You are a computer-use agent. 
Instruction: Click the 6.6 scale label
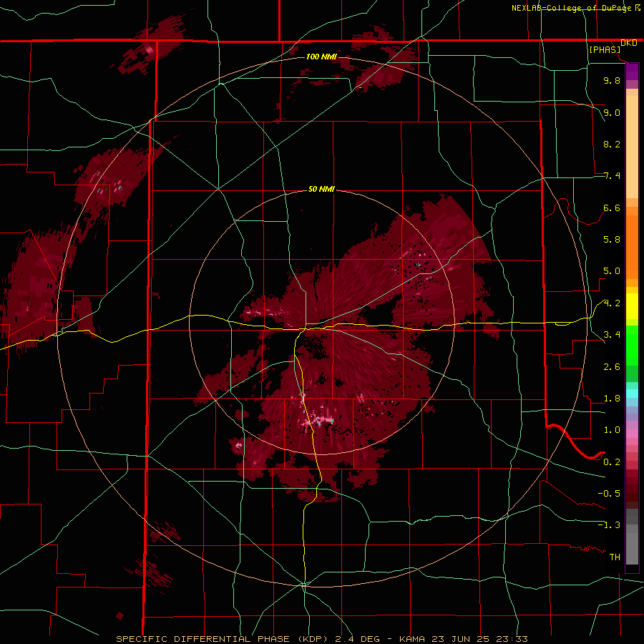point(612,208)
